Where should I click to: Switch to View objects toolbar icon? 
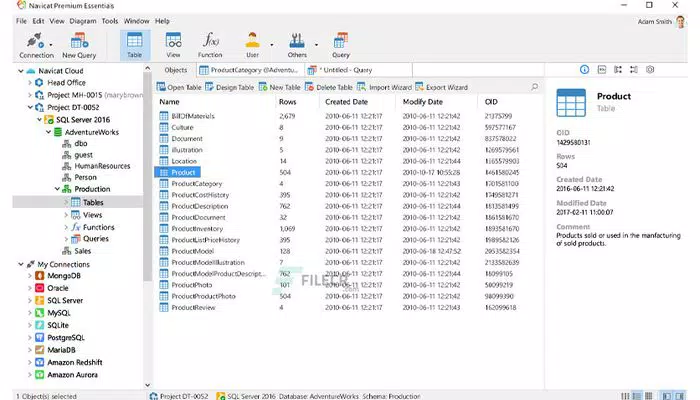(x=173, y=45)
